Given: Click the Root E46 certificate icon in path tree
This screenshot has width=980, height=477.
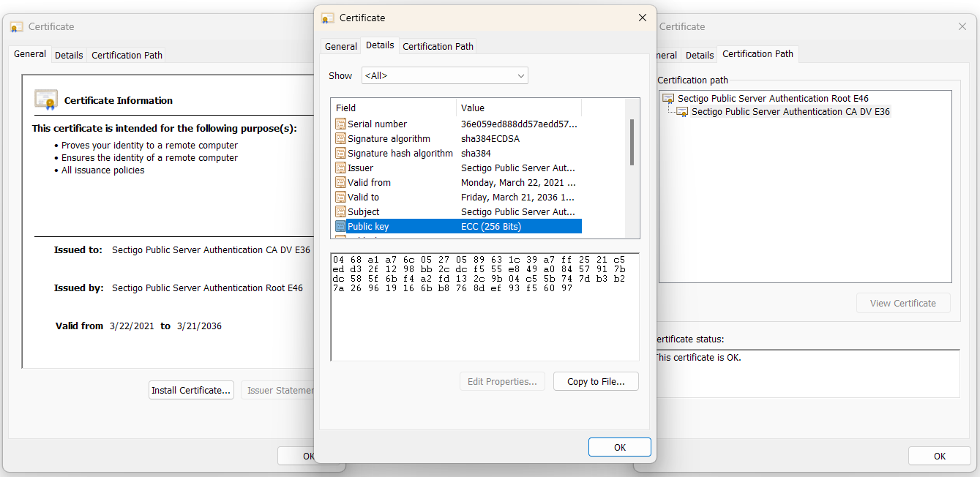Looking at the screenshot, I should [668, 99].
